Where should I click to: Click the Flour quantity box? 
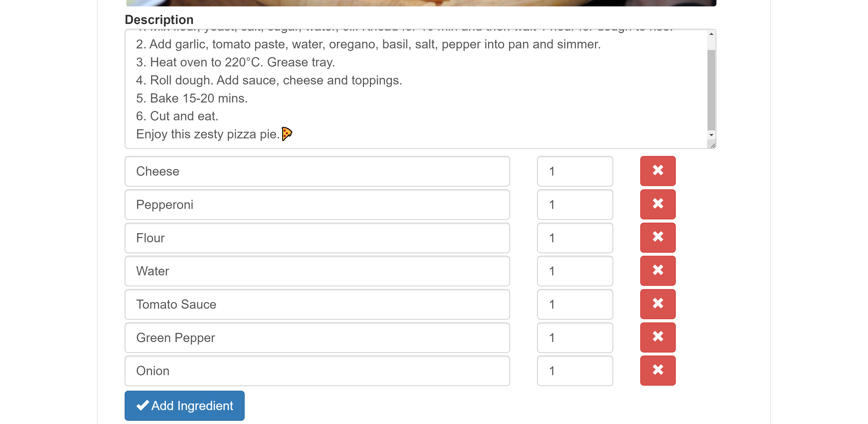click(x=574, y=238)
